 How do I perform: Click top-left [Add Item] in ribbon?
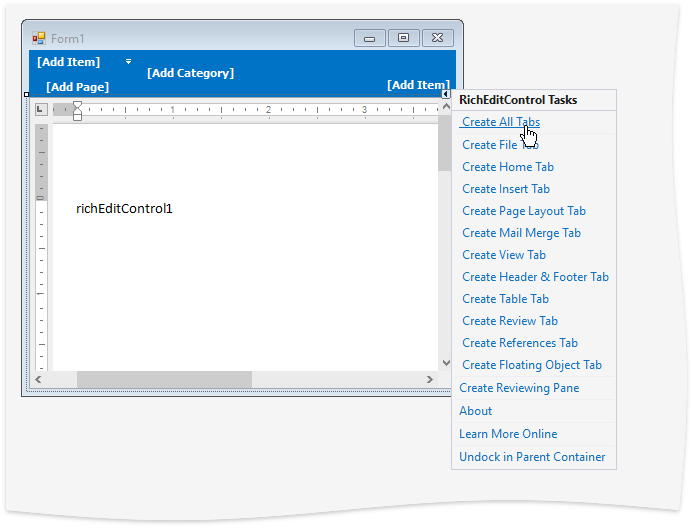click(69, 62)
